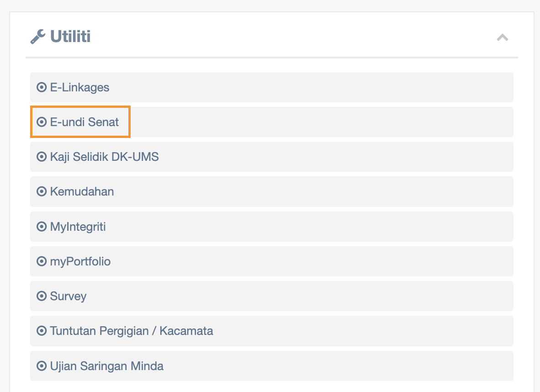Viewport: 540px width, 392px height.
Task: Click the bullet icon beside E-undi Senat
Action: (x=42, y=122)
